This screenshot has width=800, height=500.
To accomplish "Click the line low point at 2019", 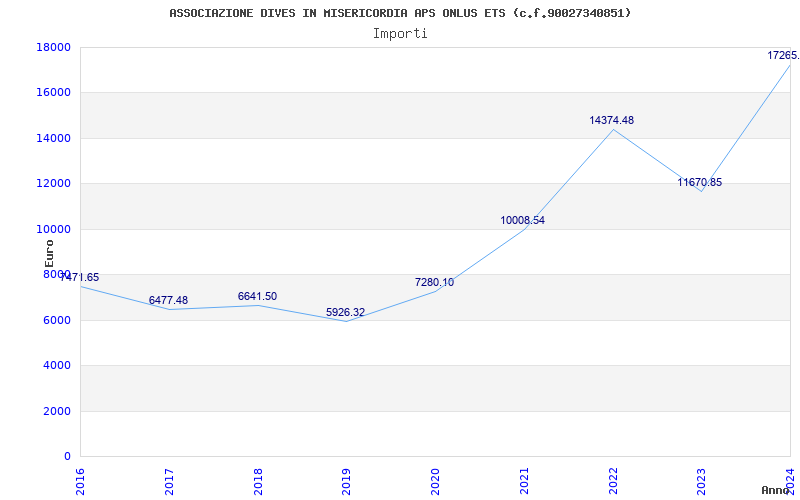I will point(346,321).
